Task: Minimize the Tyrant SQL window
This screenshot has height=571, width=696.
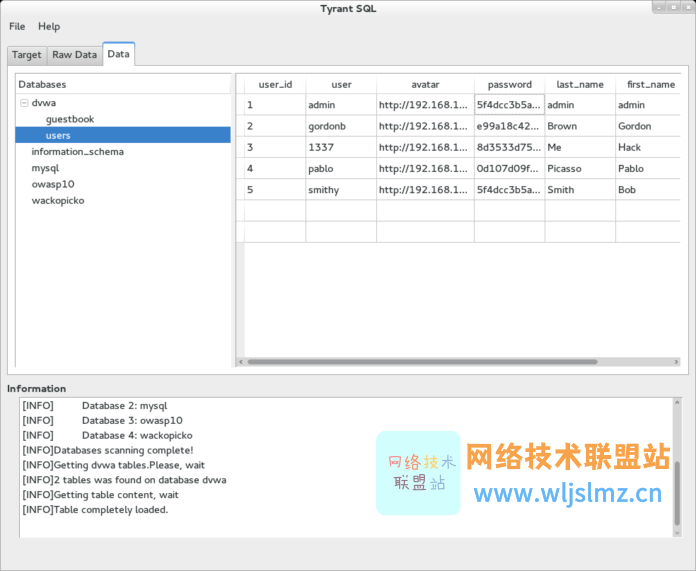Action: pyautogui.click(x=659, y=8)
